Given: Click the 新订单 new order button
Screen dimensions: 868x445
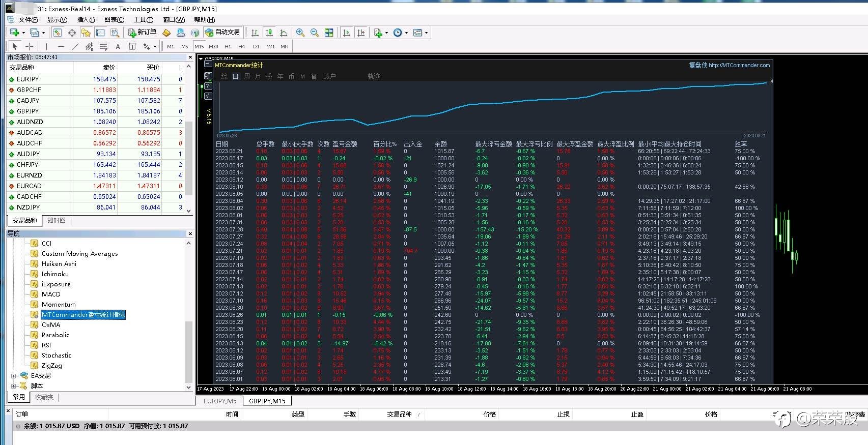Looking at the screenshot, I should pos(142,32).
